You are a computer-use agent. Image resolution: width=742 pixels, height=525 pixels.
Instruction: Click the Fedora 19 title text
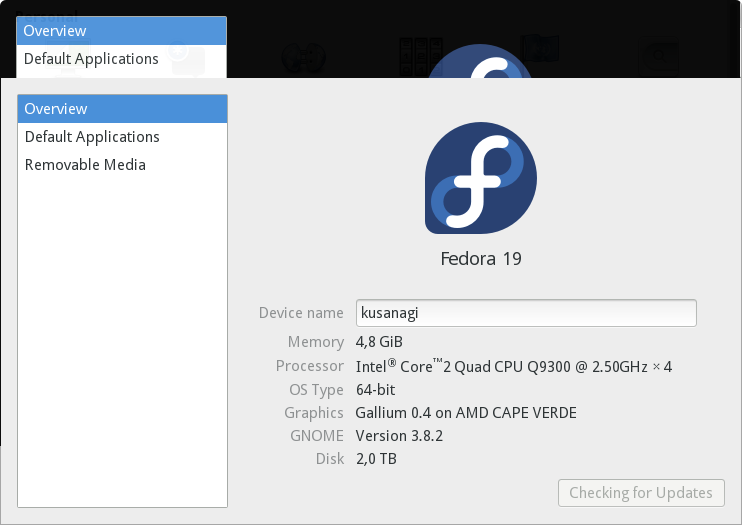coord(481,258)
